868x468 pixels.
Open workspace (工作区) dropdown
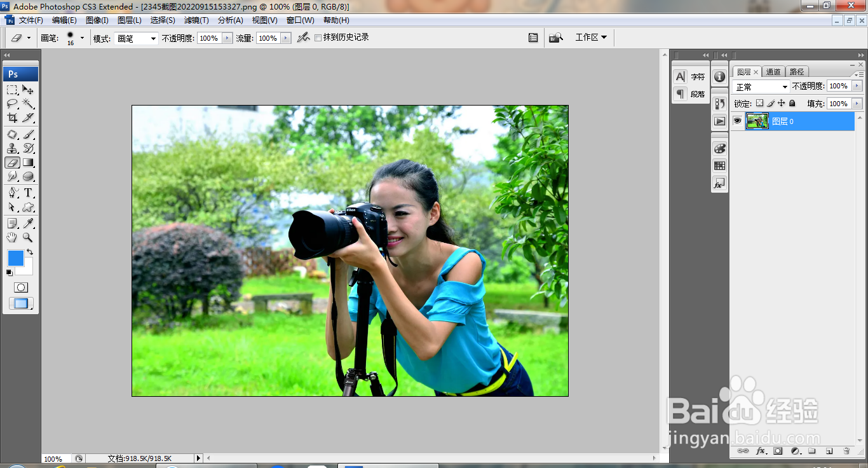591,38
